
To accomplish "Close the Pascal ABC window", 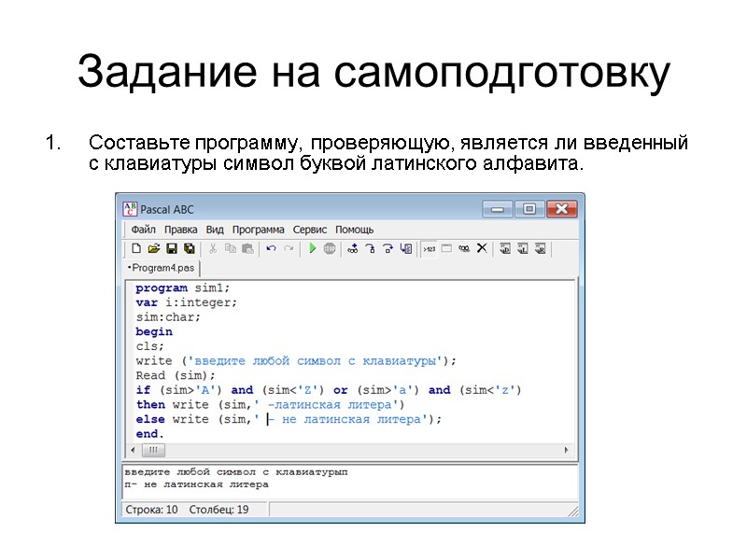I will click(562, 209).
